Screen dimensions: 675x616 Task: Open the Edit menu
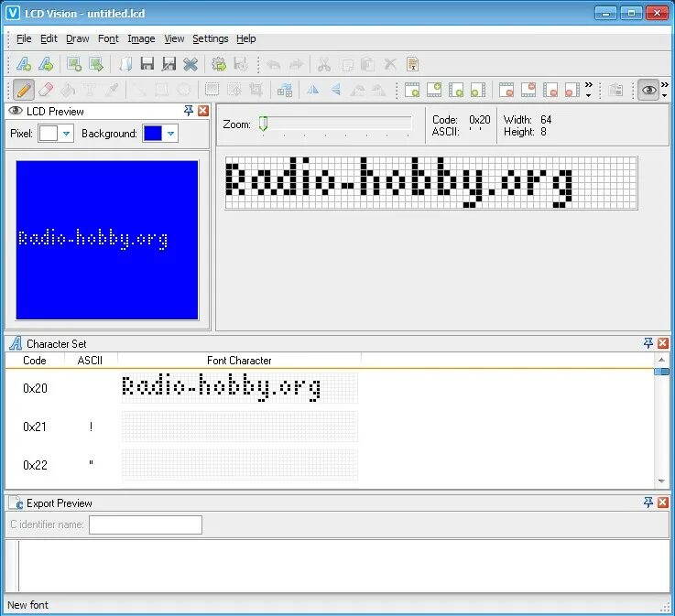coord(49,38)
